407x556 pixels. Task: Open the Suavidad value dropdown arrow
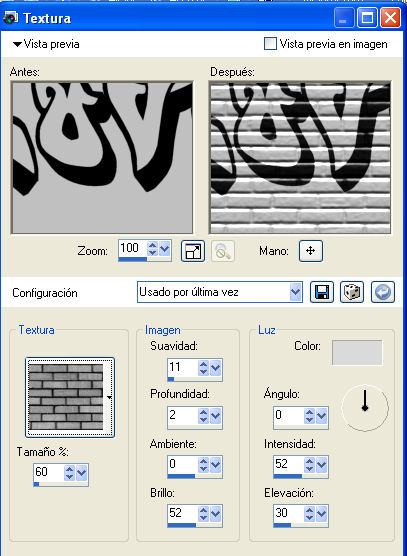pyautogui.click(x=215, y=368)
